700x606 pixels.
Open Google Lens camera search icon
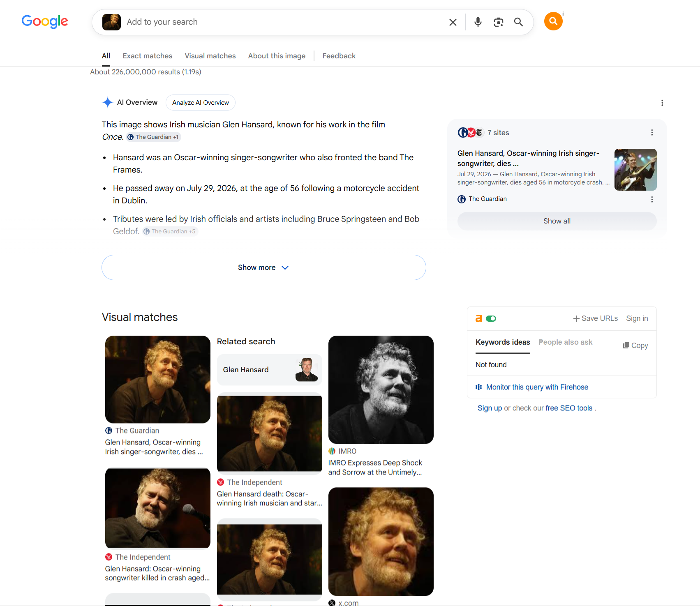[x=498, y=22]
